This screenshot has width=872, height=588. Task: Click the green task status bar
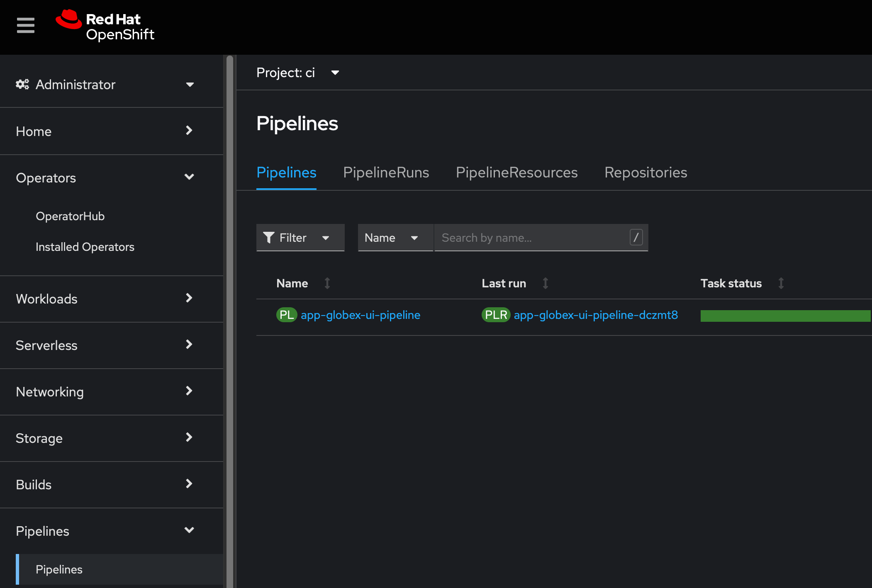(786, 316)
